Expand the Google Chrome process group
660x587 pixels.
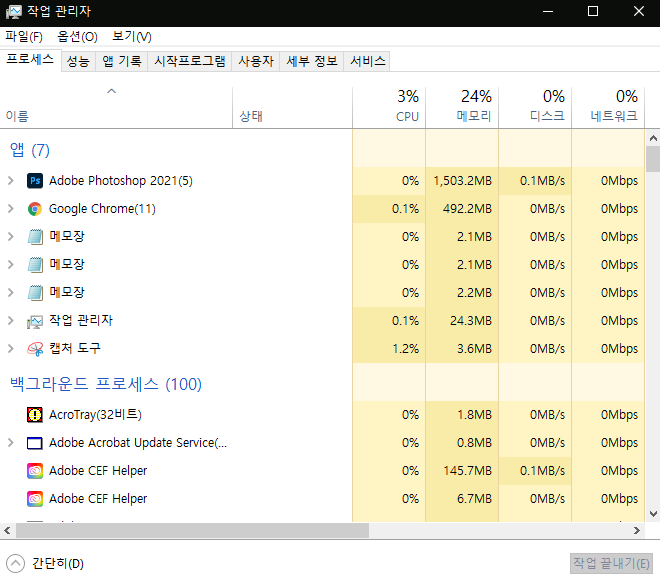[11, 209]
